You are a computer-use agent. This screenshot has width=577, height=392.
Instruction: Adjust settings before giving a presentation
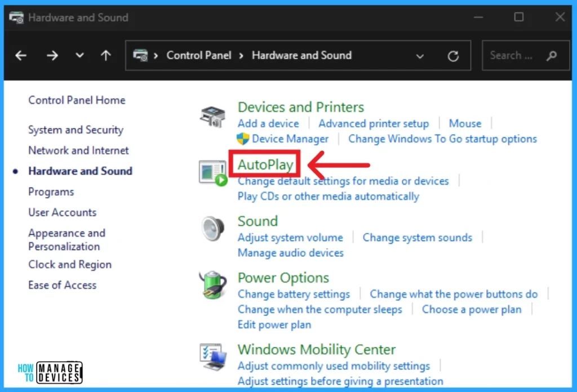pyautogui.click(x=340, y=381)
